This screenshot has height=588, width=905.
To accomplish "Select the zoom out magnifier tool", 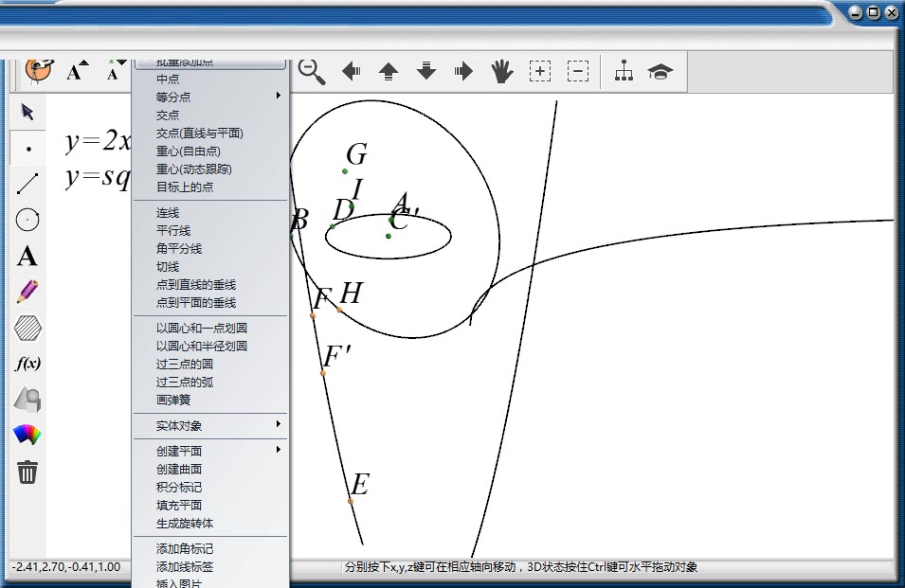I will (311, 71).
